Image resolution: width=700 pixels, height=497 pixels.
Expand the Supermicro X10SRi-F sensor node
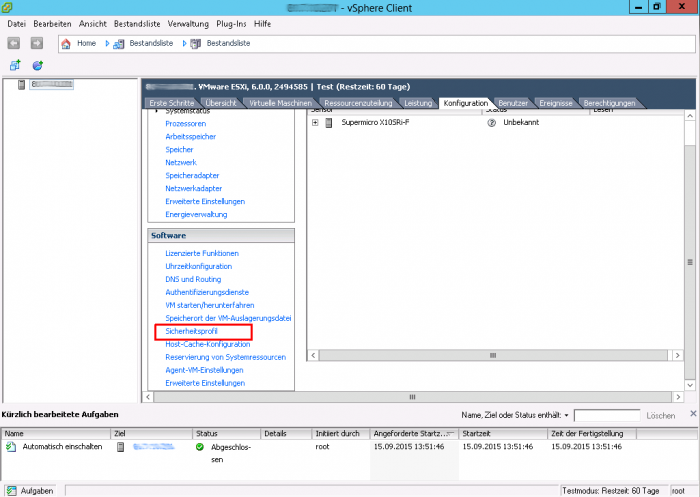point(315,122)
